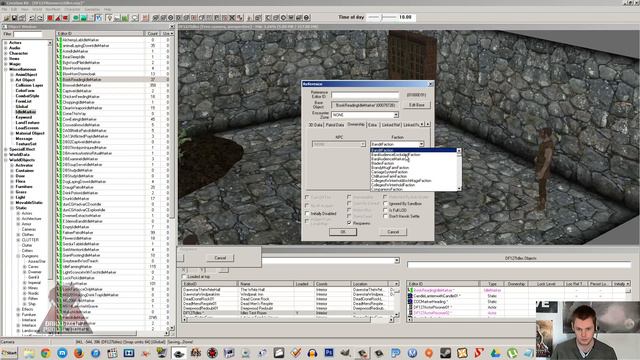This screenshot has width=640, height=360.
Task: Open the File menu
Action: point(4,9)
